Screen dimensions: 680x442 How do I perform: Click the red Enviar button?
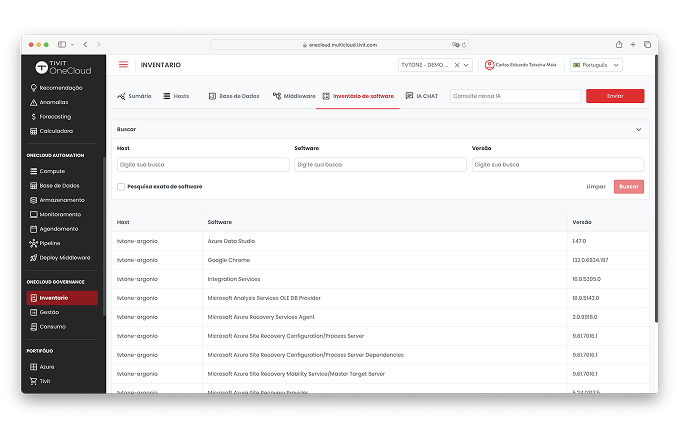click(614, 96)
